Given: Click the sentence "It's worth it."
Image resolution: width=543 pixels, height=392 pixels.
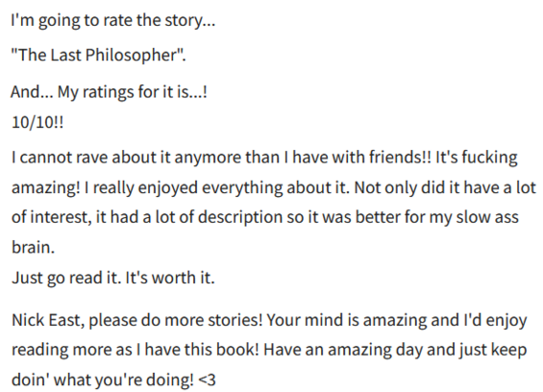Looking at the screenshot, I should click(170, 278).
